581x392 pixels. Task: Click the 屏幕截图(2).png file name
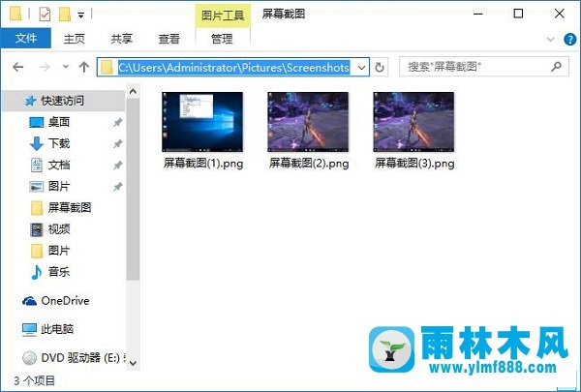(x=309, y=163)
